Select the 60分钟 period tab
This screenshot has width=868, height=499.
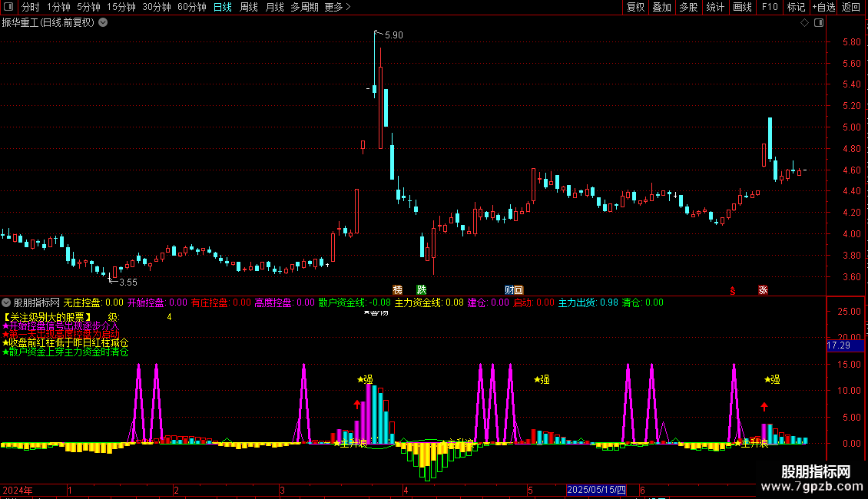tap(192, 7)
